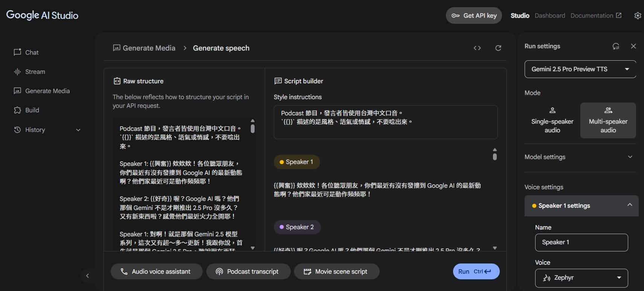Viewport: 644px width, 291px height.
Task: Click the Get code icon
Action: pyautogui.click(x=477, y=48)
